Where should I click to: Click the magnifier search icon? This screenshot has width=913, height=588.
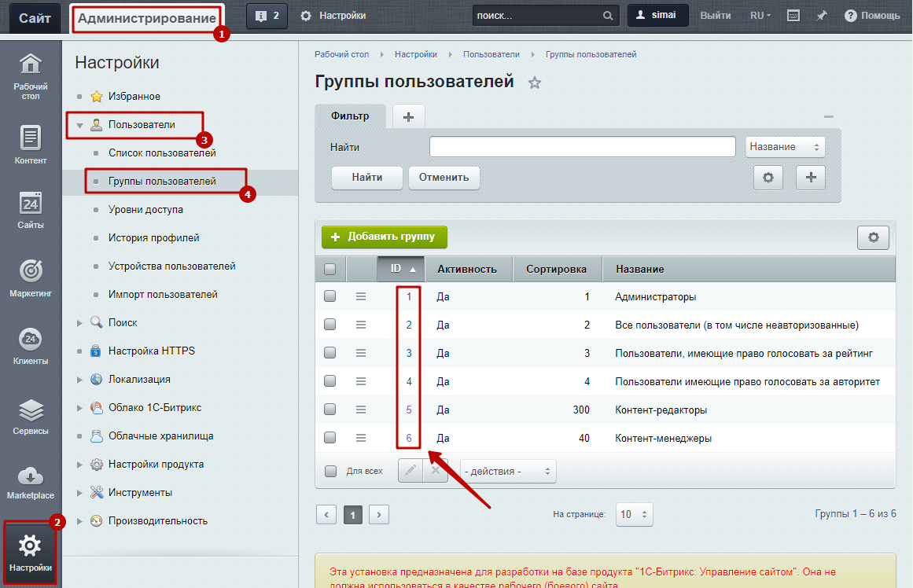coord(607,16)
